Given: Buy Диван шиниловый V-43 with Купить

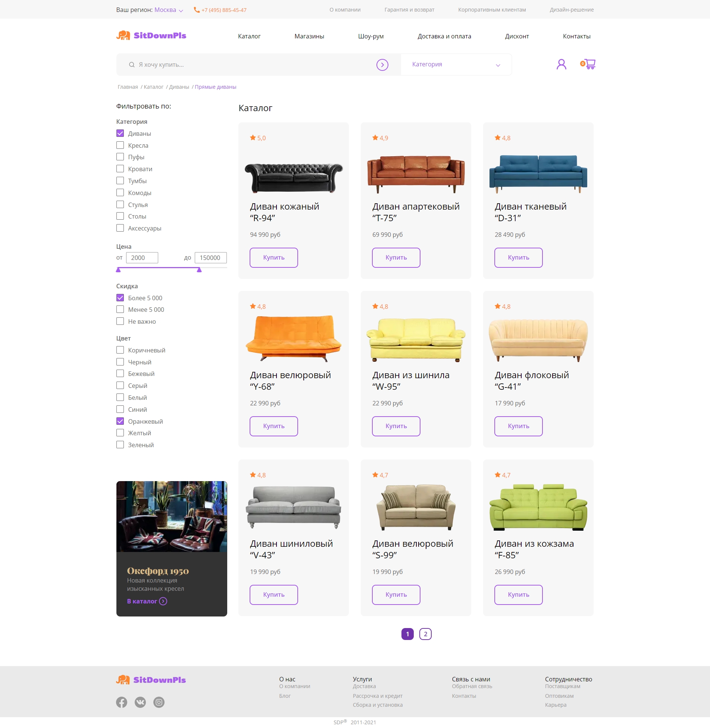Looking at the screenshot, I should point(274,595).
